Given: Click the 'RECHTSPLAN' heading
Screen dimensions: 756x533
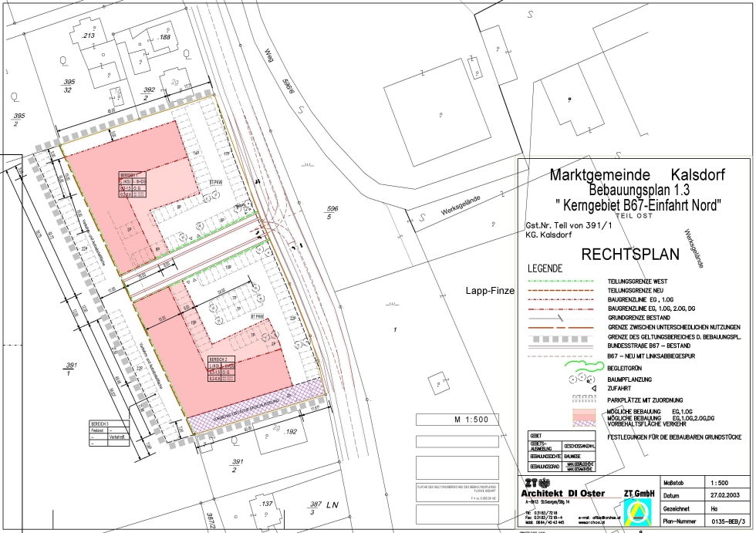Looking at the screenshot, I should pos(630,255).
